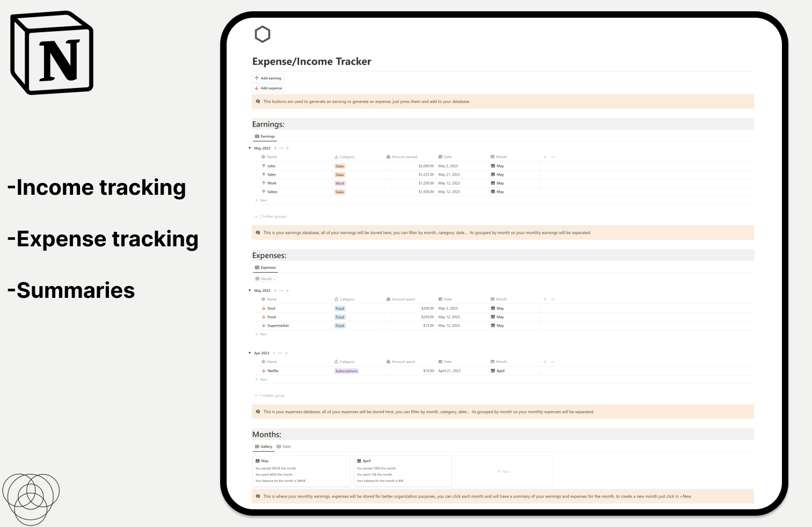This screenshot has height=527, width=812.
Task: Click the Work category tag
Action: 340,184
